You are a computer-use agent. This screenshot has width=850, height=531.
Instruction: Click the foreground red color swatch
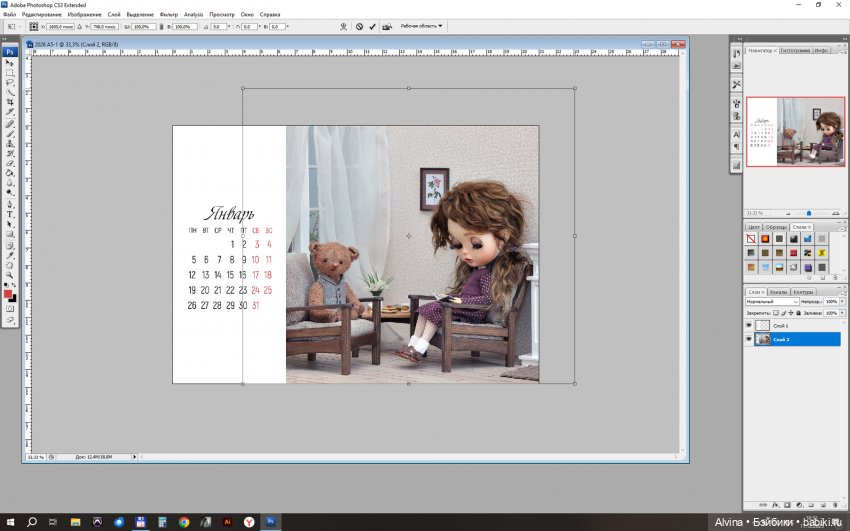(x=8, y=294)
